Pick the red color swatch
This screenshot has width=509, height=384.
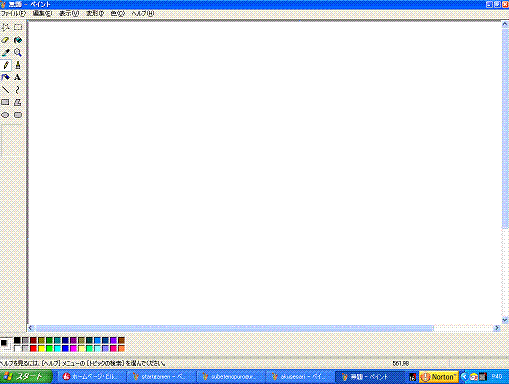tap(33, 348)
